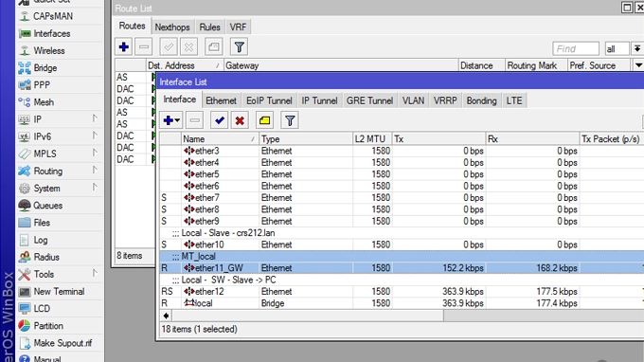The image size is (644, 362).
Task: Click the comment button in Route List toolbar
Action: pos(214,46)
